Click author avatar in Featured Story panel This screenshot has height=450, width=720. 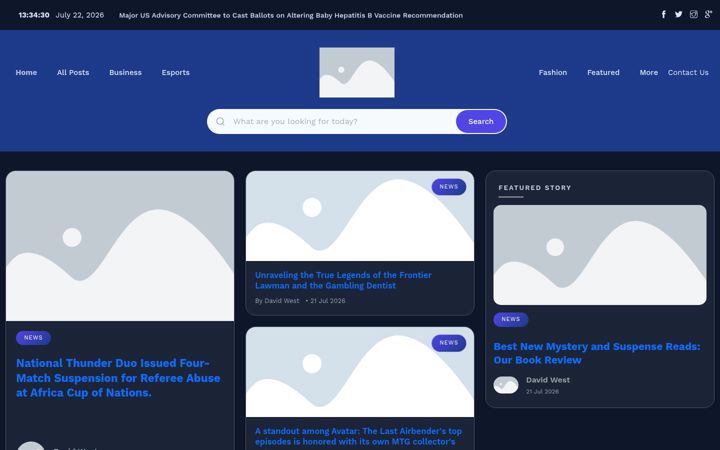tap(506, 385)
